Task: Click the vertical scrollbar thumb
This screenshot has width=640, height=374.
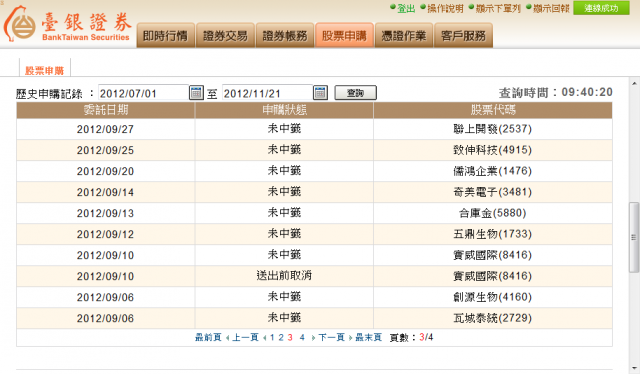Action: click(x=634, y=237)
